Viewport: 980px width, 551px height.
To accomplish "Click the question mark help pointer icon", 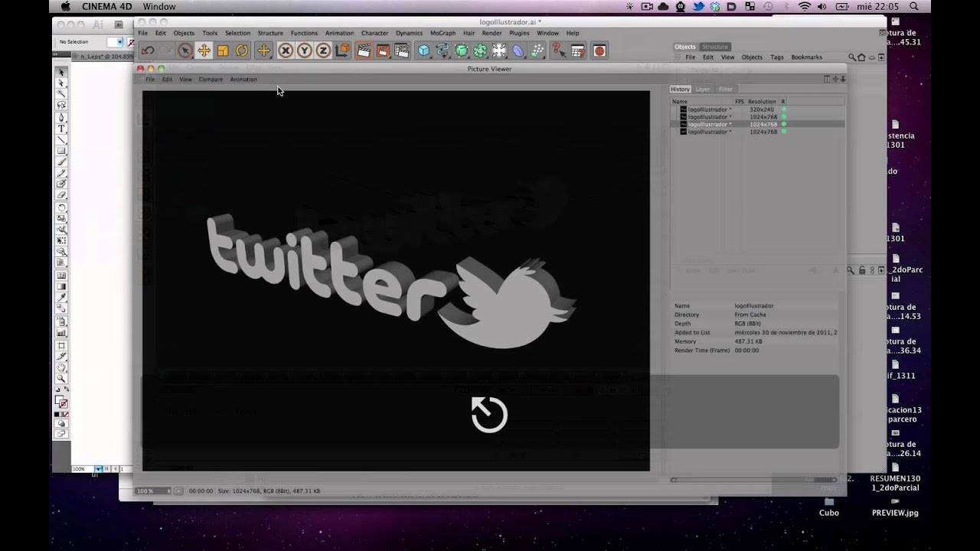I will (559, 51).
